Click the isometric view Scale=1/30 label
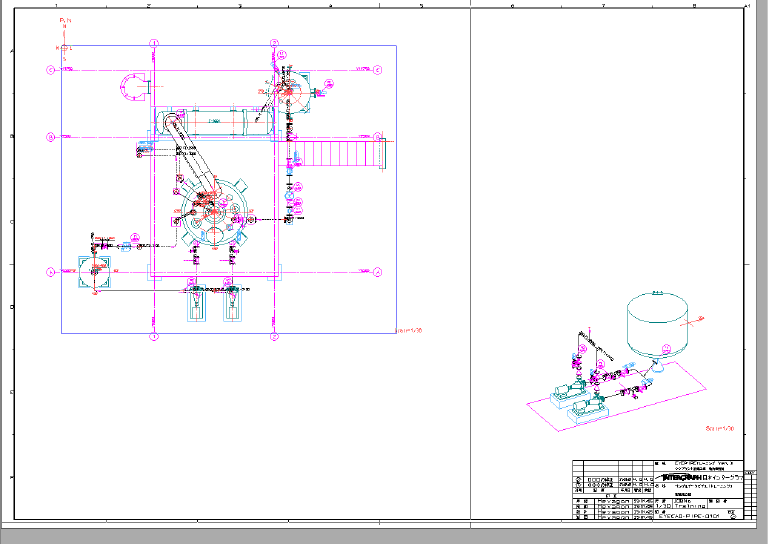The height and width of the screenshot is (544, 768). pyautogui.click(x=720, y=428)
